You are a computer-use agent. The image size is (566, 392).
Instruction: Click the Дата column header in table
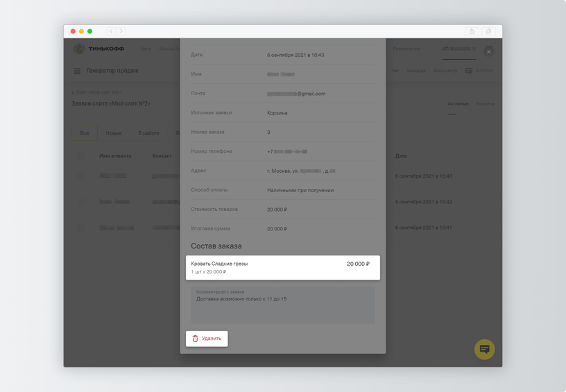pyautogui.click(x=401, y=156)
